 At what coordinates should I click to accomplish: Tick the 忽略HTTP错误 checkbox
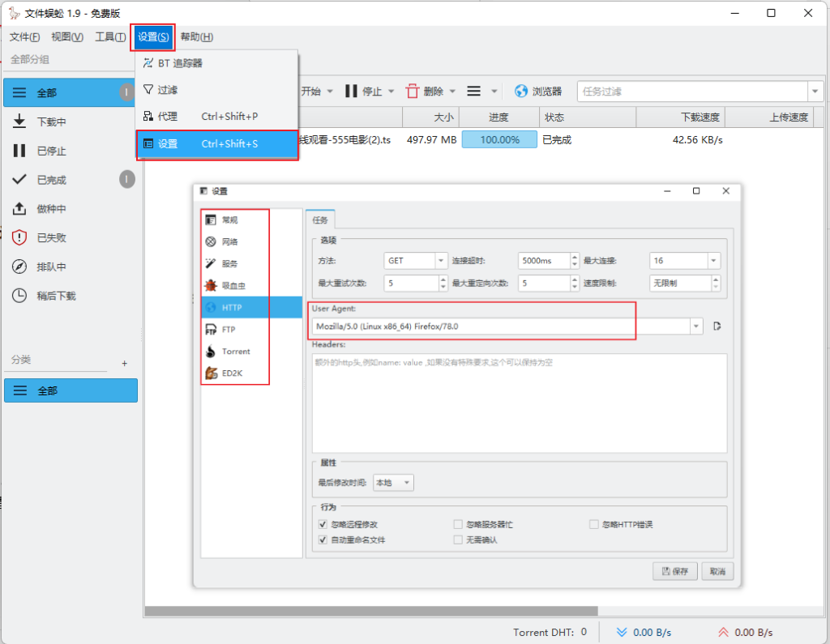point(594,524)
